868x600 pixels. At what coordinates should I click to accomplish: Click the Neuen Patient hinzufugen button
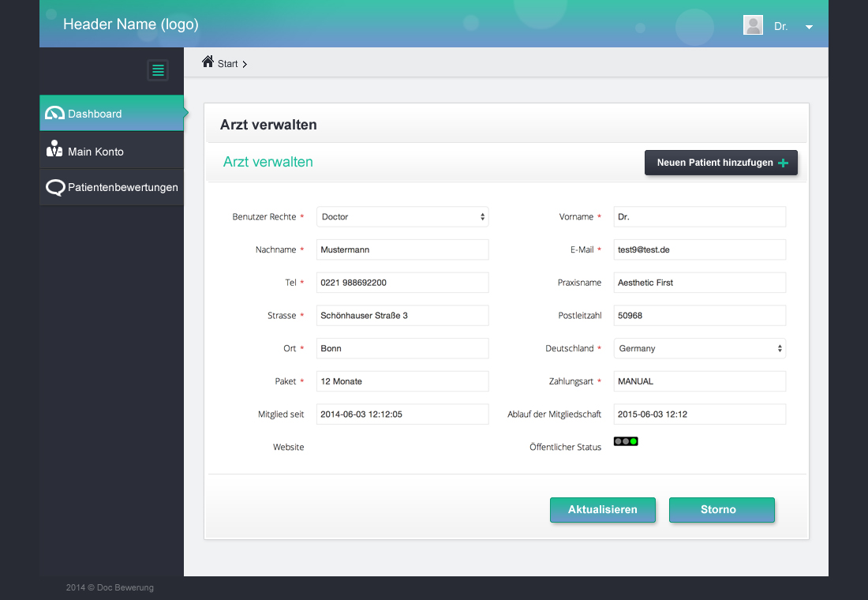(720, 163)
